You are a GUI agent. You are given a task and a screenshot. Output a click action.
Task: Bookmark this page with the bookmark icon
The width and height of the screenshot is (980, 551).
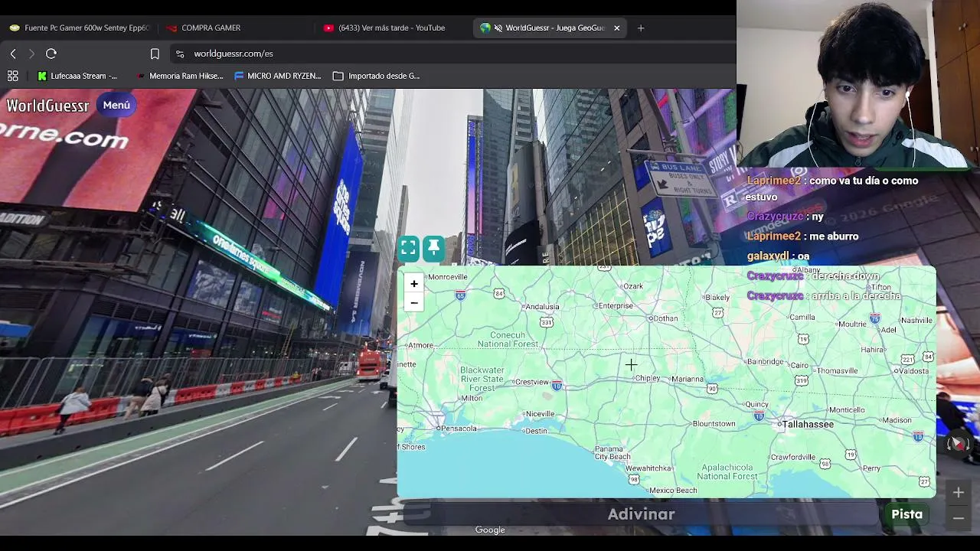click(x=155, y=54)
